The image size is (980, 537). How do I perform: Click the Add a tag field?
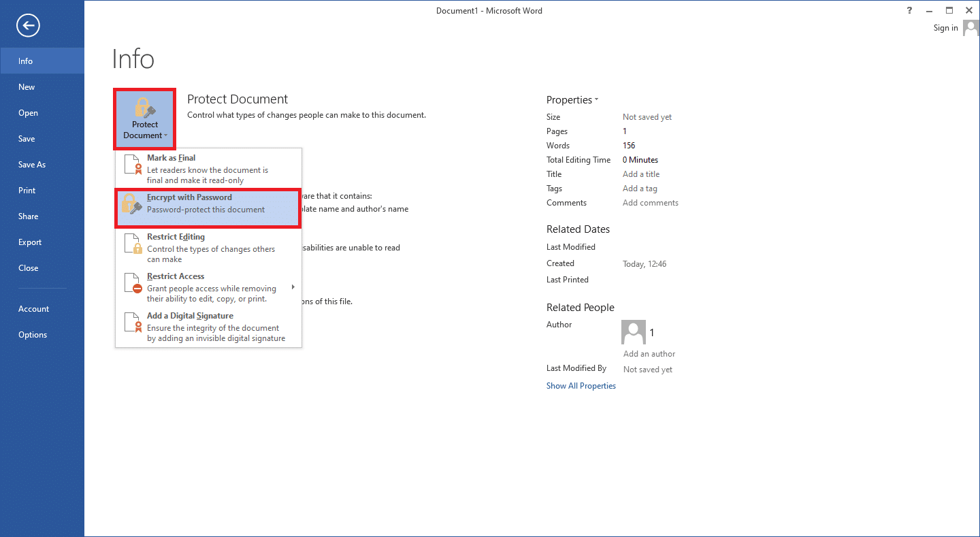(x=640, y=189)
